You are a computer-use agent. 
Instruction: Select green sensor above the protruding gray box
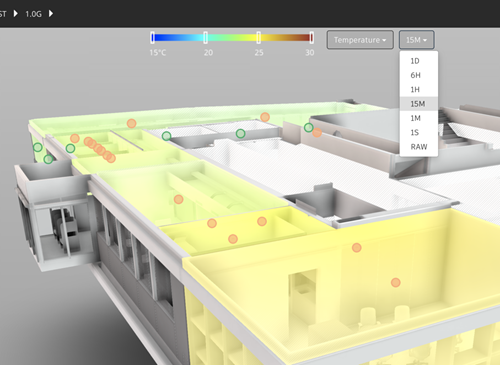(x=49, y=159)
